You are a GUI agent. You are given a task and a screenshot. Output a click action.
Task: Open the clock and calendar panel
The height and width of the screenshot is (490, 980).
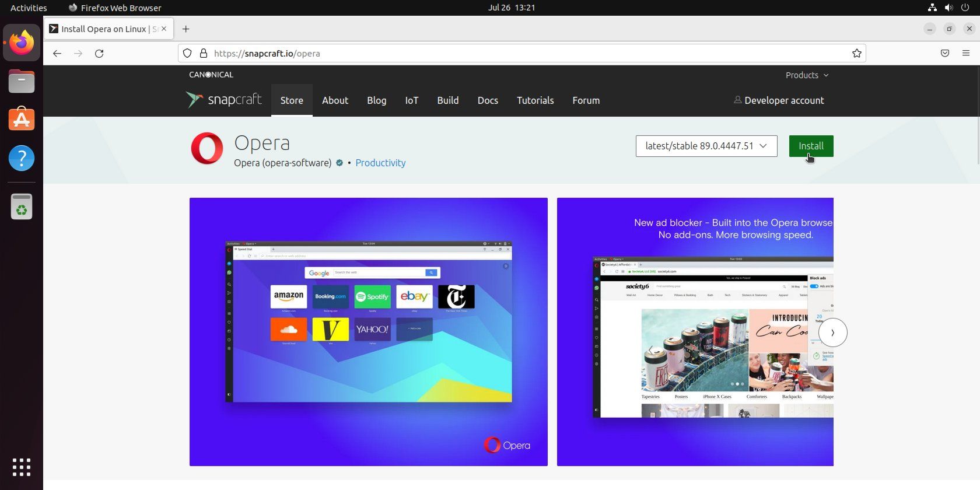tap(512, 8)
